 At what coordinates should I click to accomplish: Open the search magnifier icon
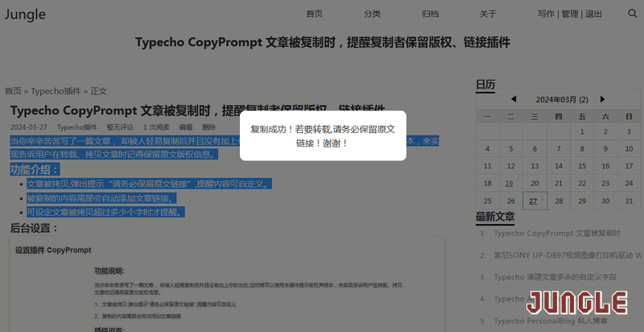tap(633, 14)
